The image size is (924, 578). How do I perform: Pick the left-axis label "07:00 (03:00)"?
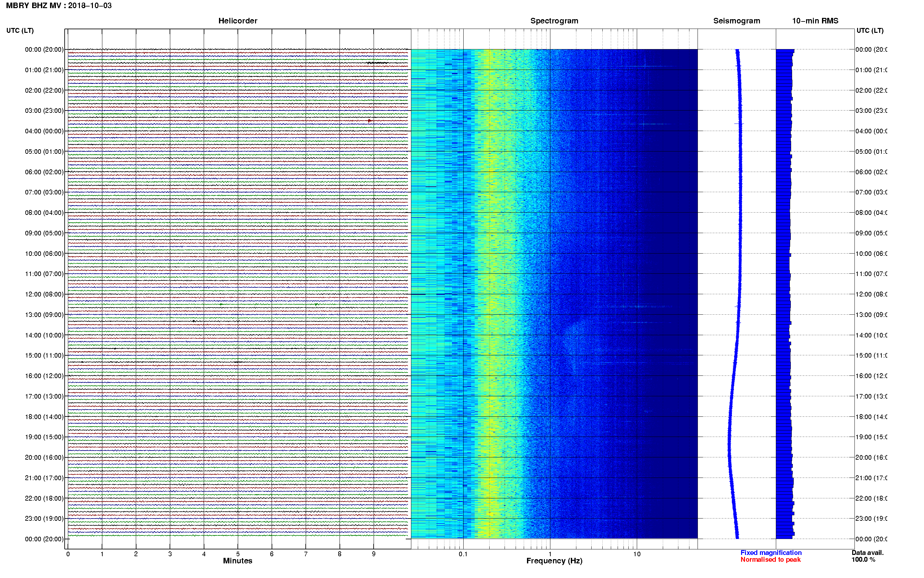44,192
